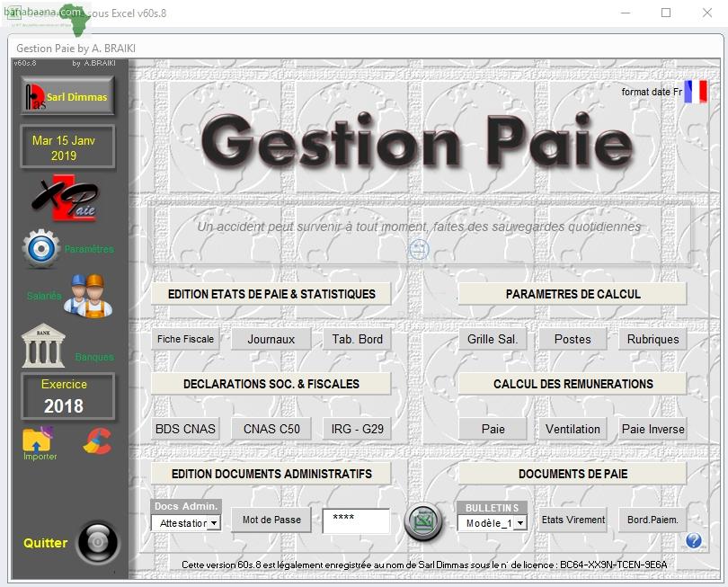Minimize the application window

[x=626, y=13]
